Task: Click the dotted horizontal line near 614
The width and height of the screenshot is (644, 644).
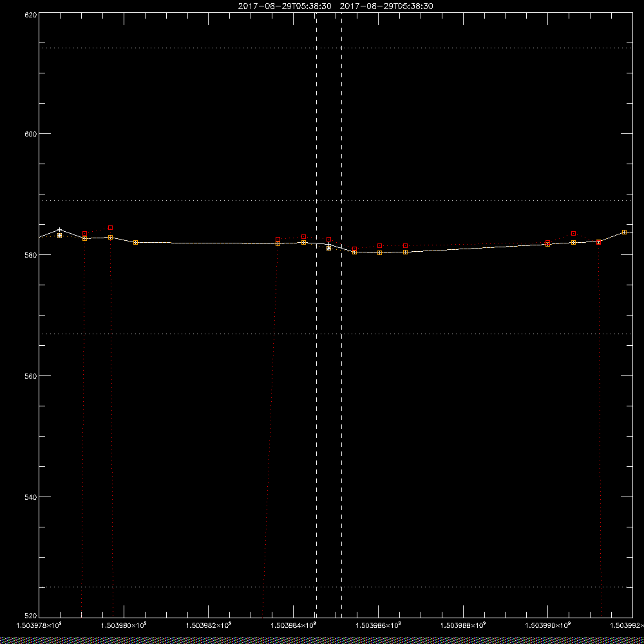Action: tap(336, 48)
